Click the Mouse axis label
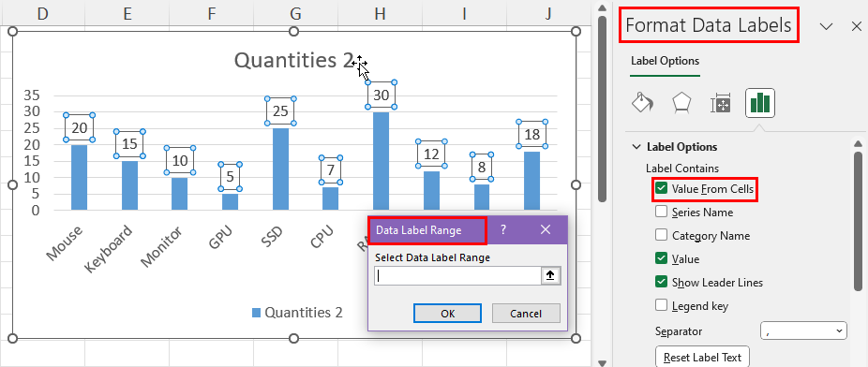 [64, 242]
